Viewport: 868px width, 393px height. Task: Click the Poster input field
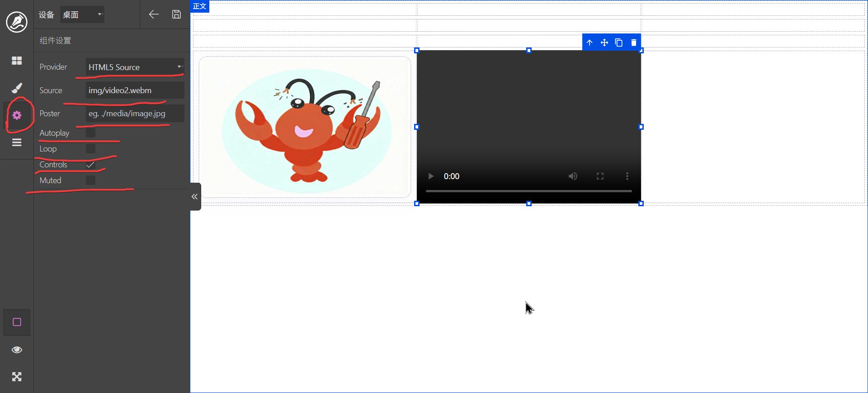point(135,114)
